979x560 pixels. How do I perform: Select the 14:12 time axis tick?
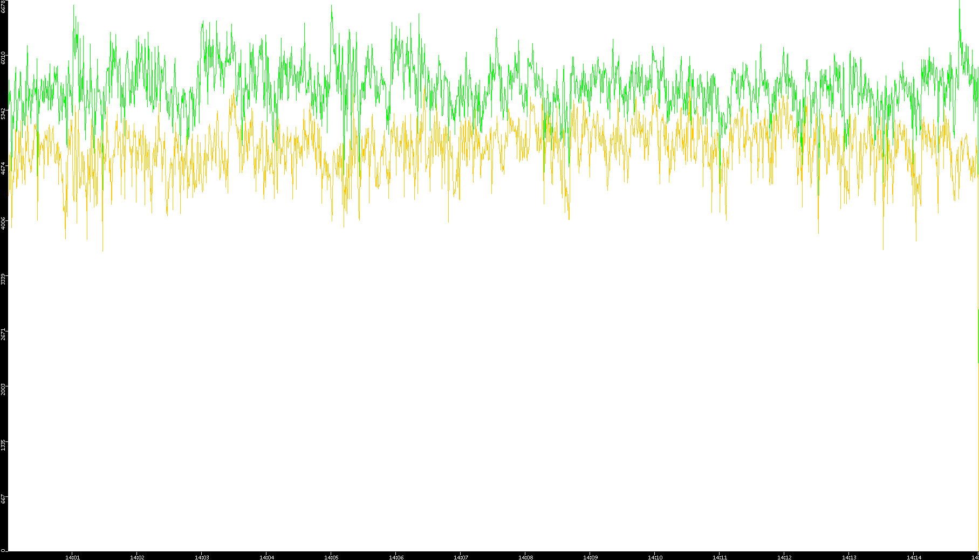784,557
